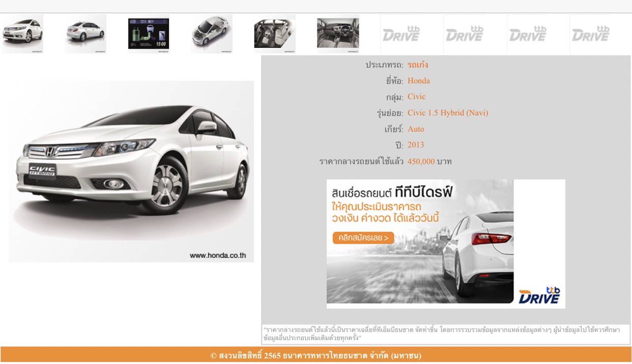Viewport: 632px width, 364px height.
Task: Click the orange copyright footer bar
Action: pos(316,355)
